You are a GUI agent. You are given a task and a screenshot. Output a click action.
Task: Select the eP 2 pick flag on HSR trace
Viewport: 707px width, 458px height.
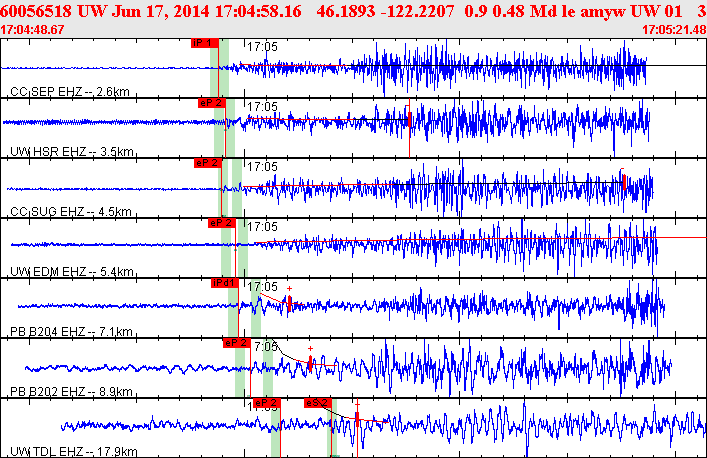click(x=211, y=103)
